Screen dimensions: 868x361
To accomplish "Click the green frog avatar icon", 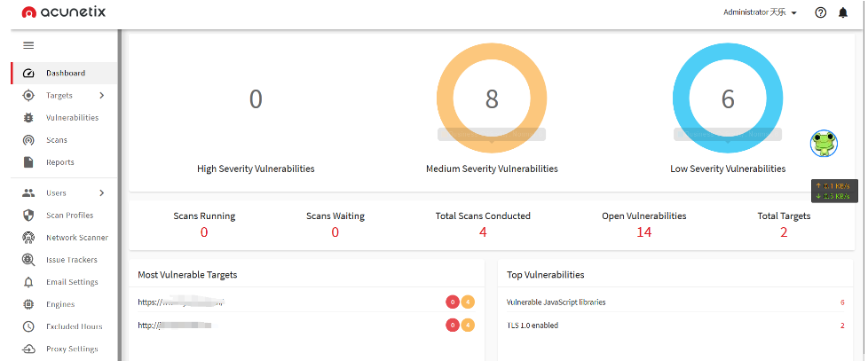I will pos(824,144).
